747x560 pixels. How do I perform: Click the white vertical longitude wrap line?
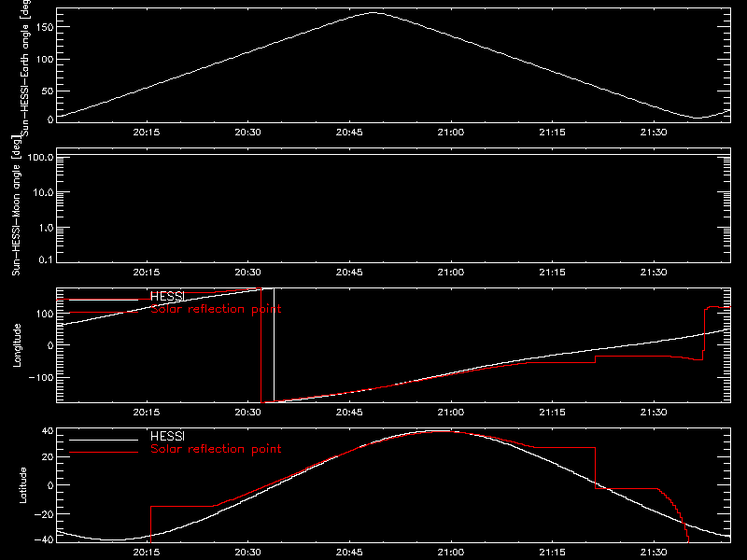pos(274,345)
